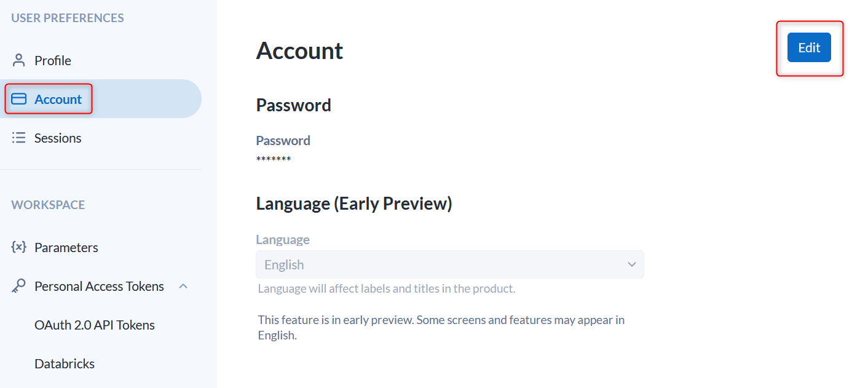Click the WORKSPACE section label
This screenshot has height=388, width=868.
[48, 205]
